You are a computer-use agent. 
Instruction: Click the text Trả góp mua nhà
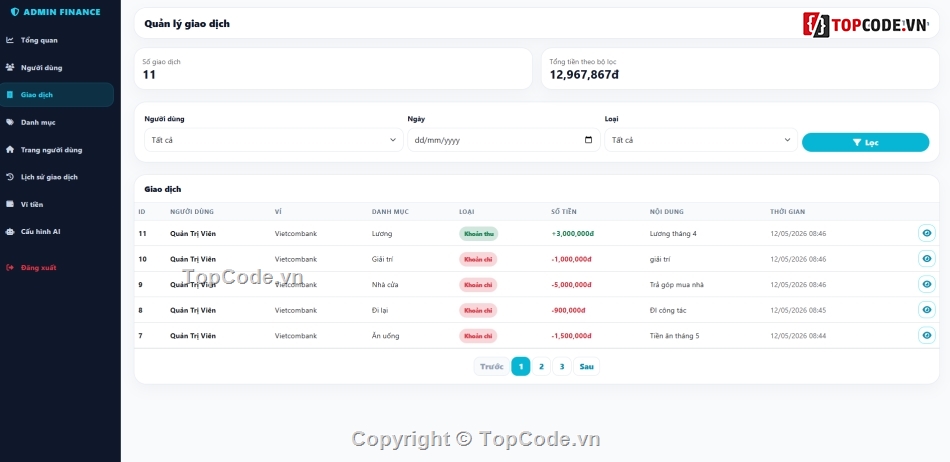click(677, 285)
